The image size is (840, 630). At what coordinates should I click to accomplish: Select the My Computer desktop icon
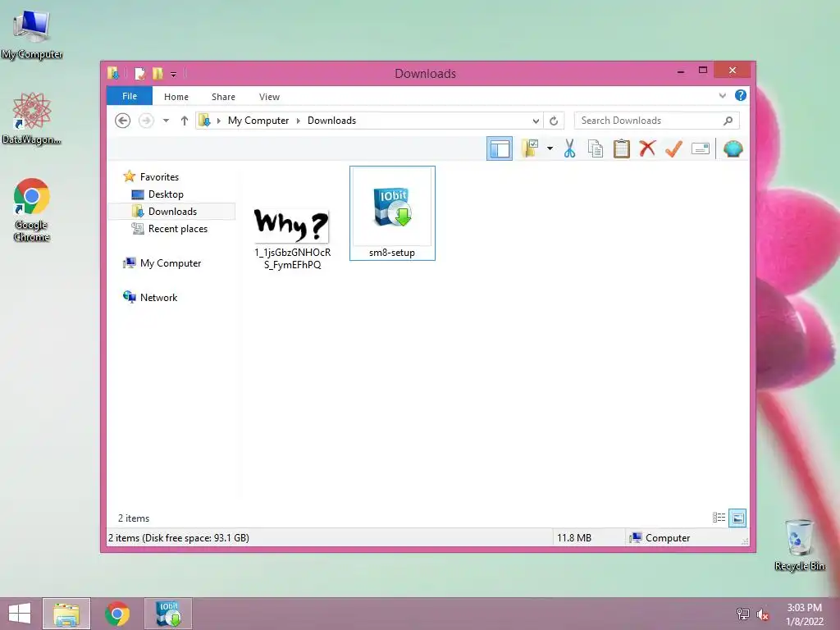click(x=32, y=34)
